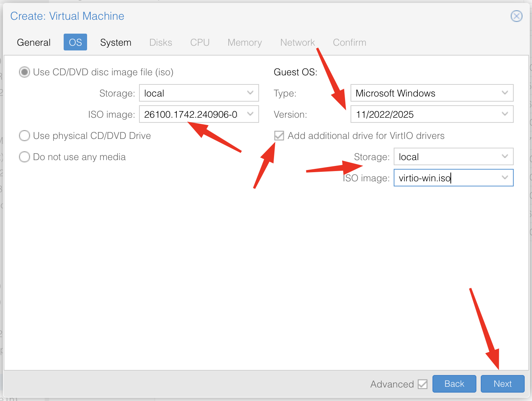Screen dimensions: 532x401
Task: Click the Version field showing 11/2022/2025
Action: [424, 114]
